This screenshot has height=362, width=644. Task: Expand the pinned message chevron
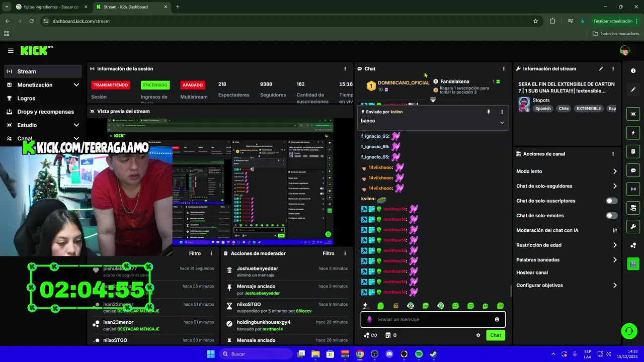pyautogui.click(x=502, y=122)
